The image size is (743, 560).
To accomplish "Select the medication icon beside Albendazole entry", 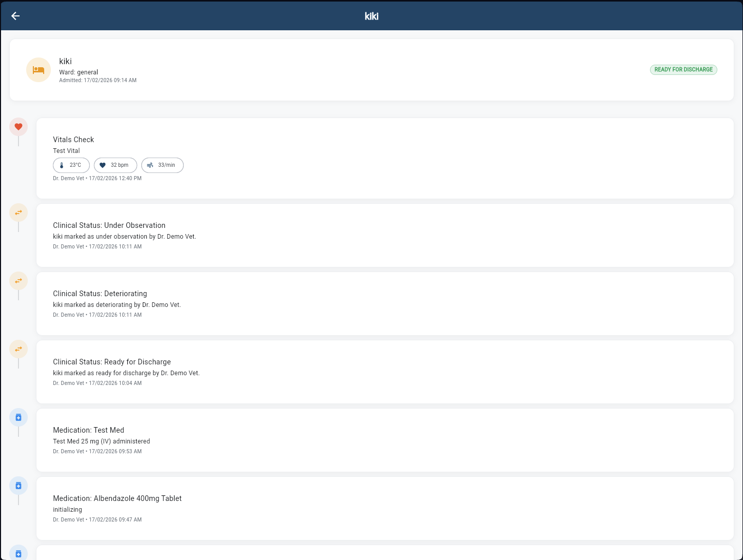I will click(x=18, y=485).
